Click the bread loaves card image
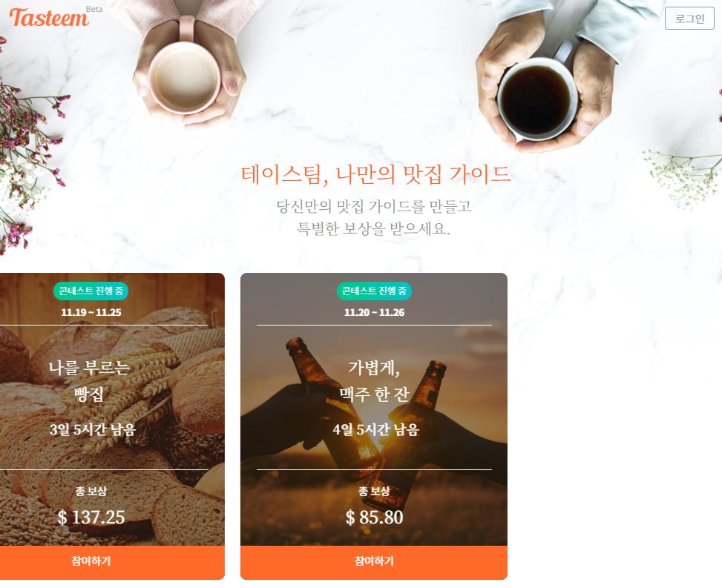The image size is (722, 588). pyautogui.click(x=112, y=409)
